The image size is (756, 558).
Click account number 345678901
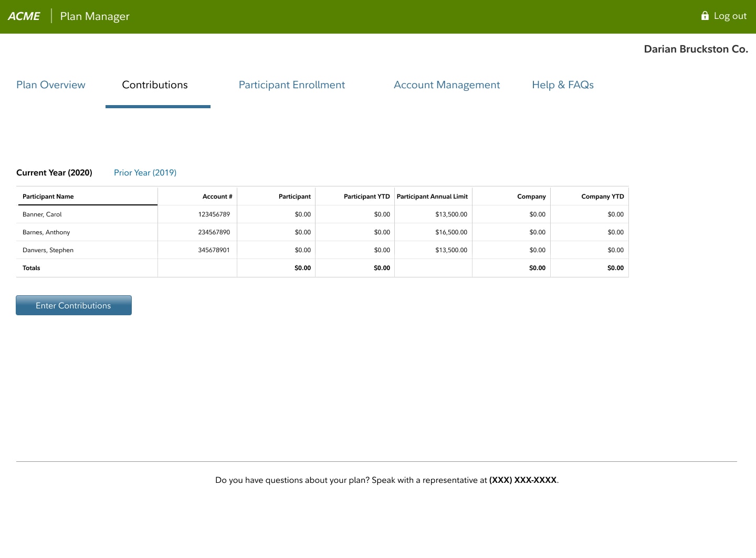[x=214, y=250]
